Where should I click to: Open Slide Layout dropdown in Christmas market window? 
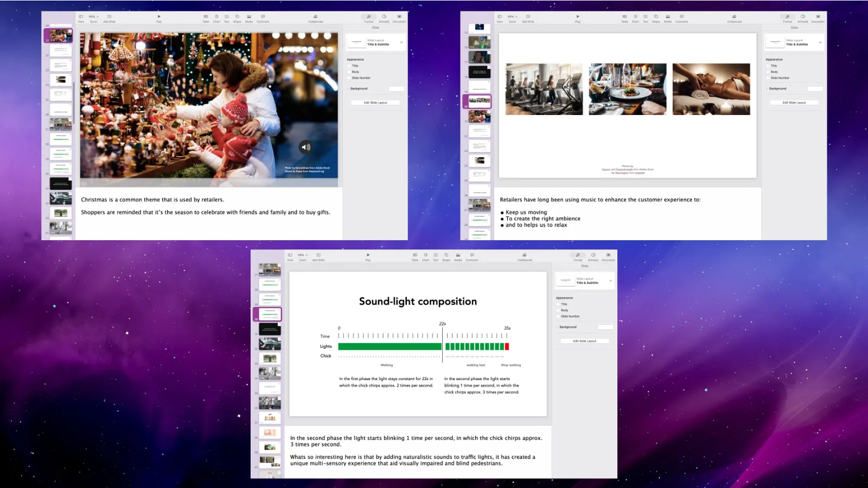click(375, 42)
